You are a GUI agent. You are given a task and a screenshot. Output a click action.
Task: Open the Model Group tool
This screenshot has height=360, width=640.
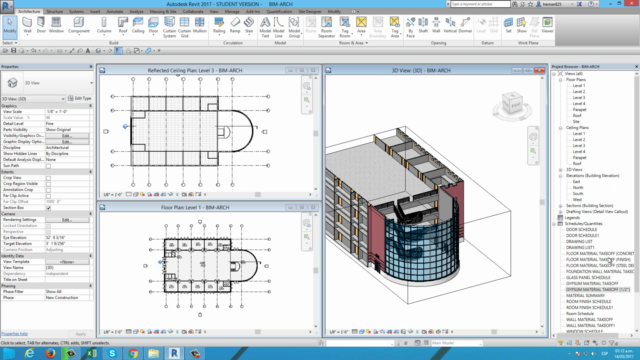pyautogui.click(x=294, y=27)
